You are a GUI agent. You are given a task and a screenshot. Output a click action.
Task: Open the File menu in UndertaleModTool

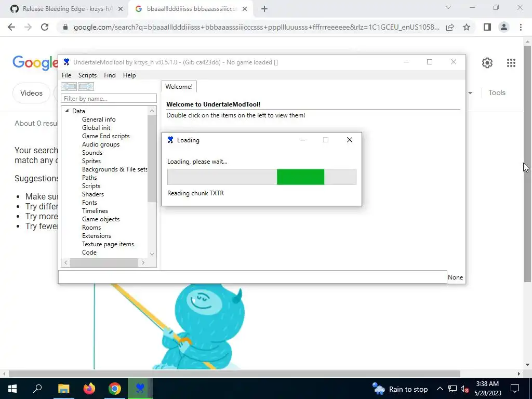[x=66, y=75]
